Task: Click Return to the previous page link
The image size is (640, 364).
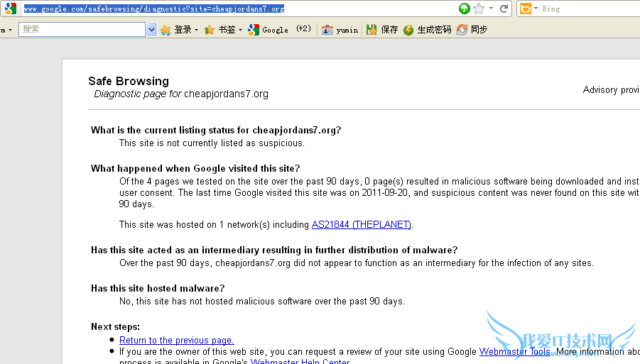Action: tap(176, 341)
